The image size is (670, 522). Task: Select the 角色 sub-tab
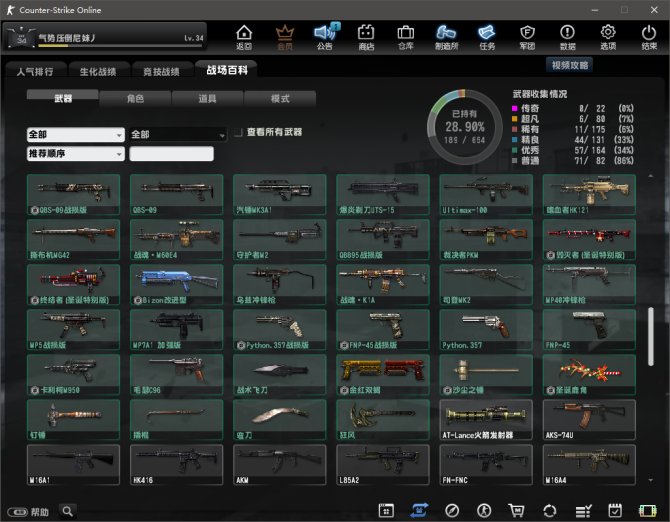[135, 98]
